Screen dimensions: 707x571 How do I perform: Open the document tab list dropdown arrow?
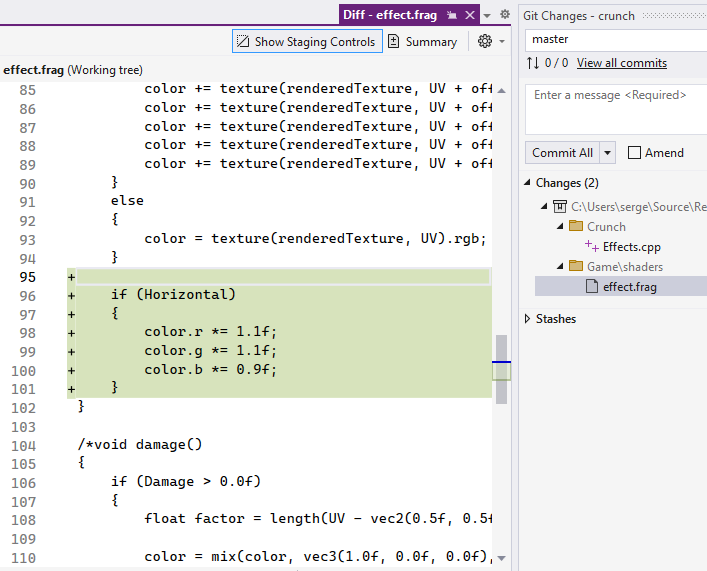487,16
